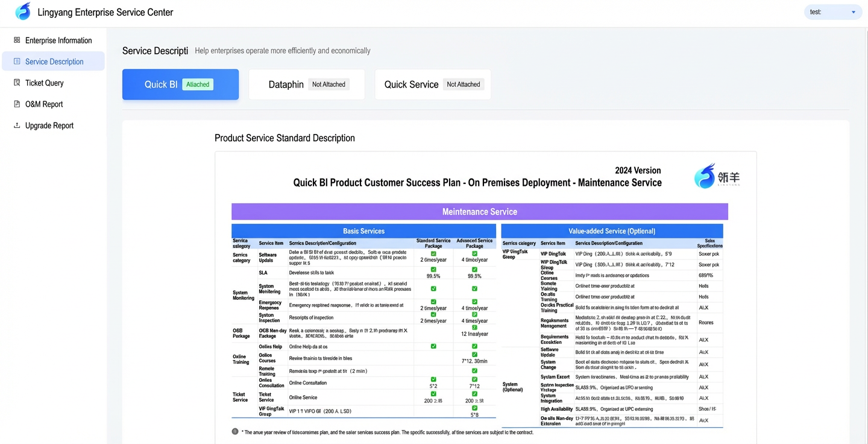Click the O&M Report sidebar icon

(17, 104)
